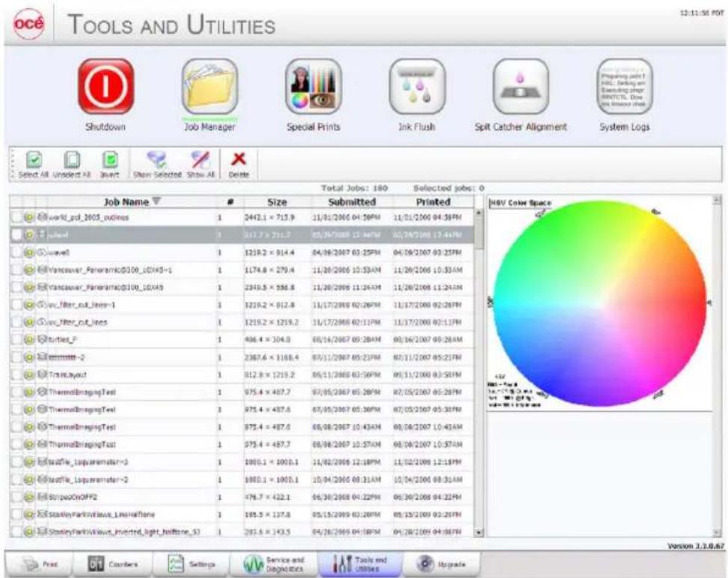This screenshot has width=728, height=578.
Task: Sort jobs by the Submitted column header
Action: click(352, 202)
